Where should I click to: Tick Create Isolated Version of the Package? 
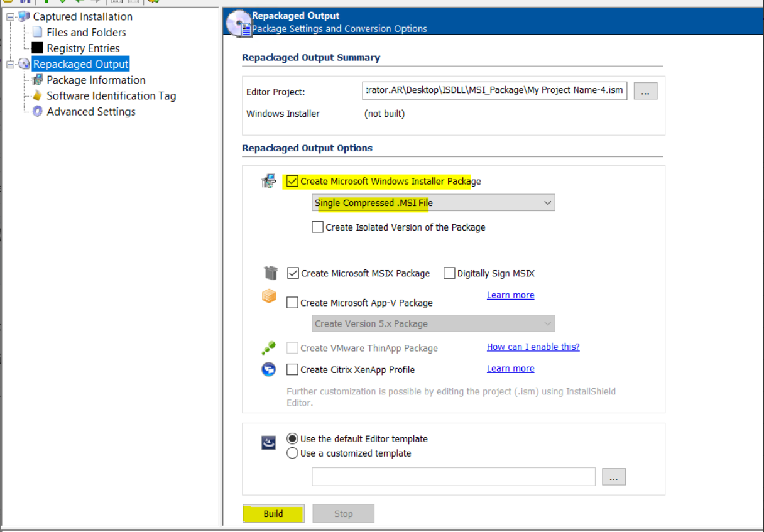point(317,227)
